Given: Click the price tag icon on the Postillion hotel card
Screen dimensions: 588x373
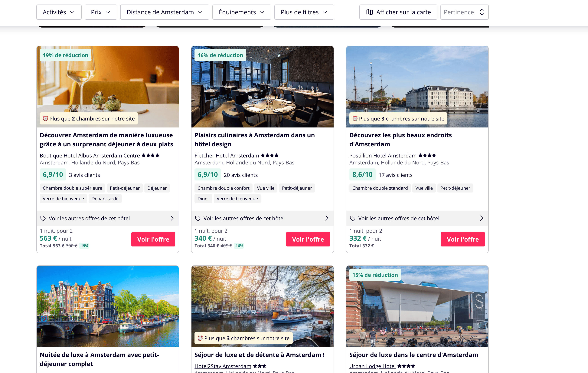Looking at the screenshot, I should coord(353,218).
